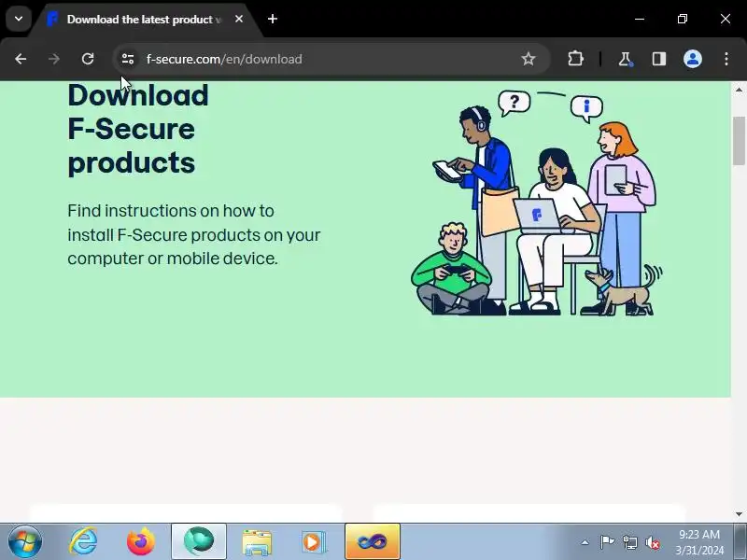
Task: Open the Extensions puzzle icon
Action: (575, 59)
